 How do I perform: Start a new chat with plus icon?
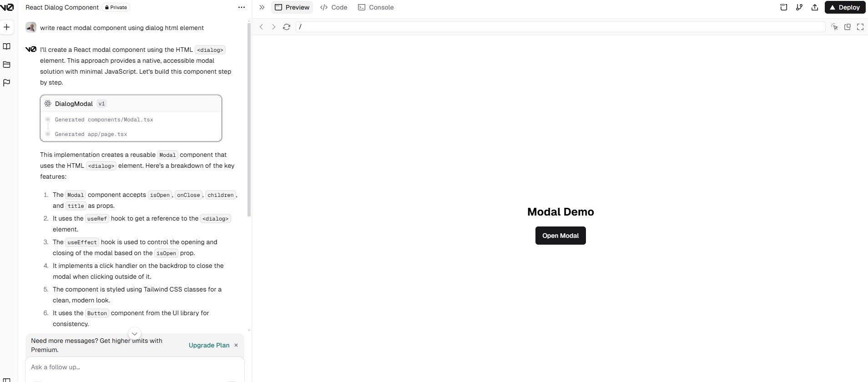click(x=7, y=27)
